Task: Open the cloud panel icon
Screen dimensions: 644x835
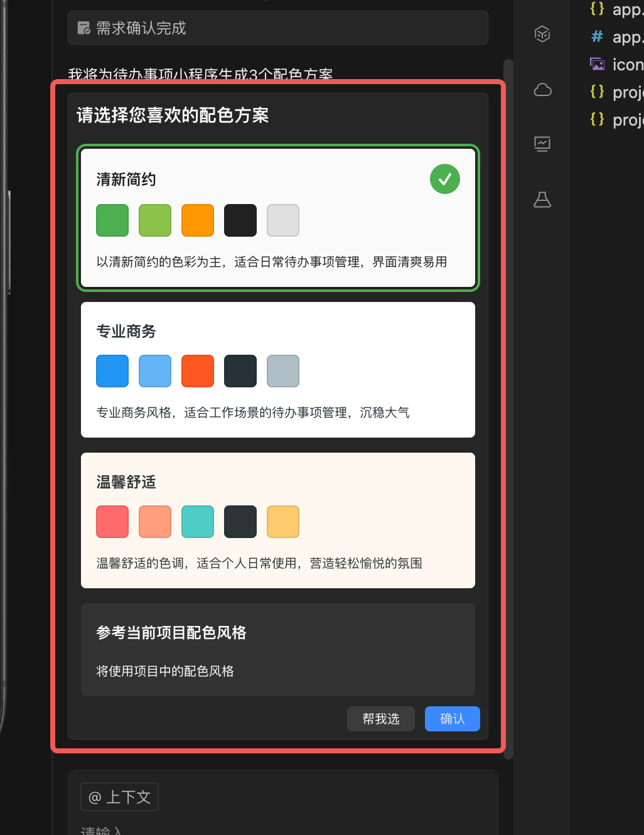Action: pos(542,90)
